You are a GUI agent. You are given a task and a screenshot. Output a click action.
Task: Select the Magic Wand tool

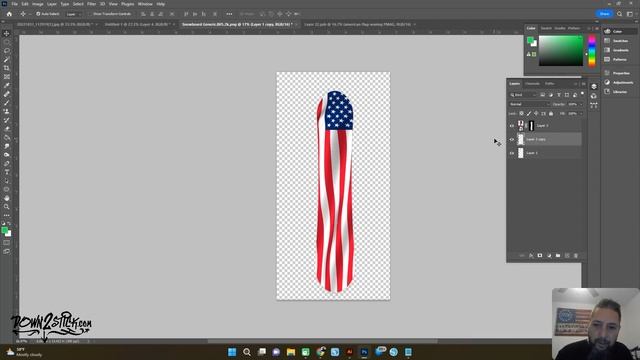click(x=7, y=60)
